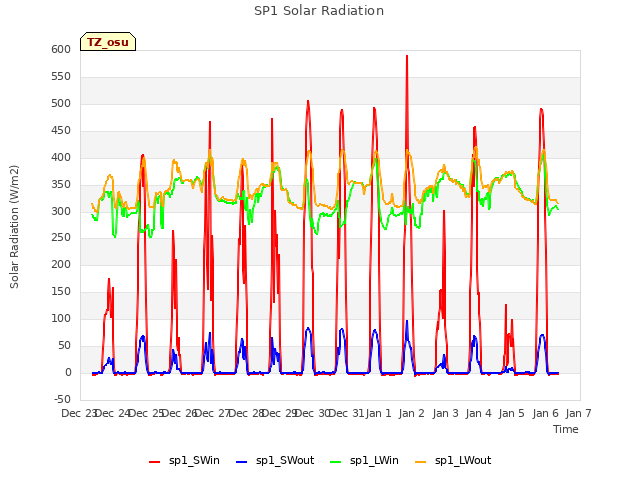
Task: Click the 100 y-axis tick label
Action: [x=61, y=318]
